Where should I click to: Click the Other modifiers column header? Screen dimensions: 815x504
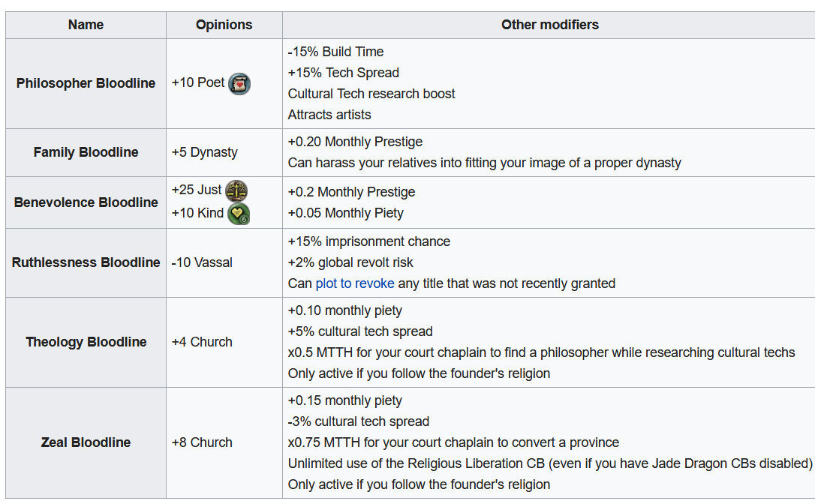click(x=549, y=25)
